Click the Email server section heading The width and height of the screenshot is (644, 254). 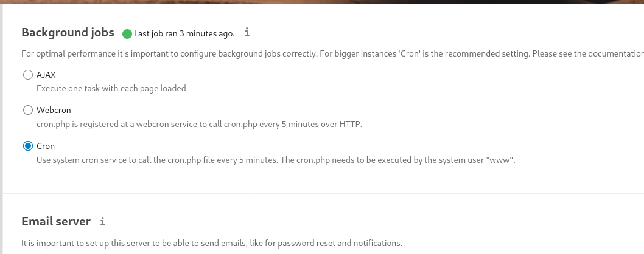(56, 222)
